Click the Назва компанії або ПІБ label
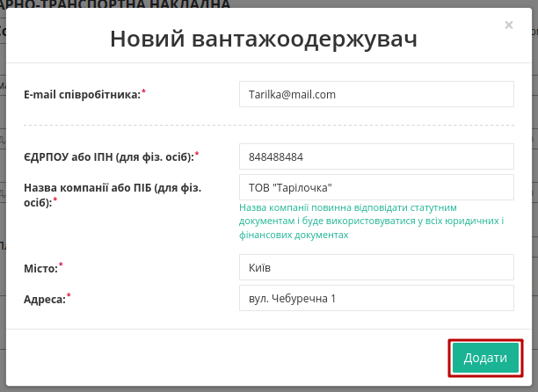 pyautogui.click(x=113, y=195)
